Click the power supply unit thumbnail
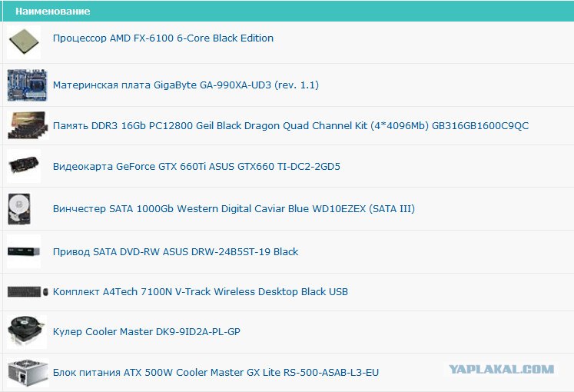574x392 pixels. tap(24, 372)
